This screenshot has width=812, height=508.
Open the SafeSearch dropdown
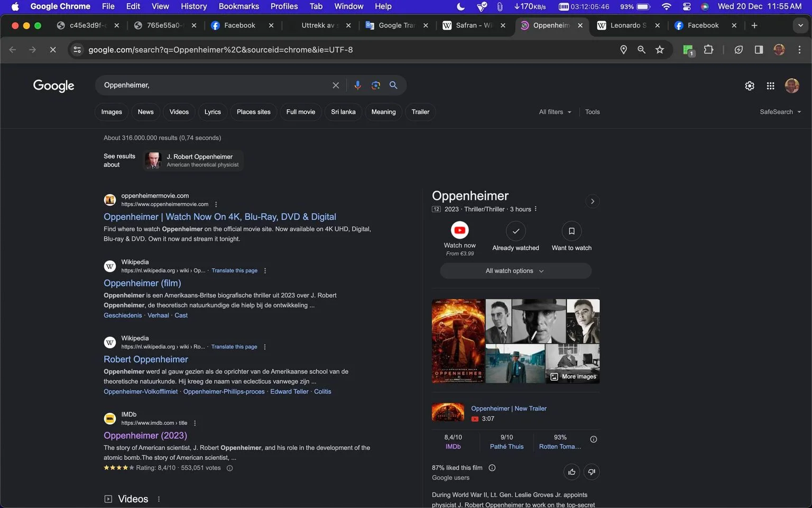point(781,112)
